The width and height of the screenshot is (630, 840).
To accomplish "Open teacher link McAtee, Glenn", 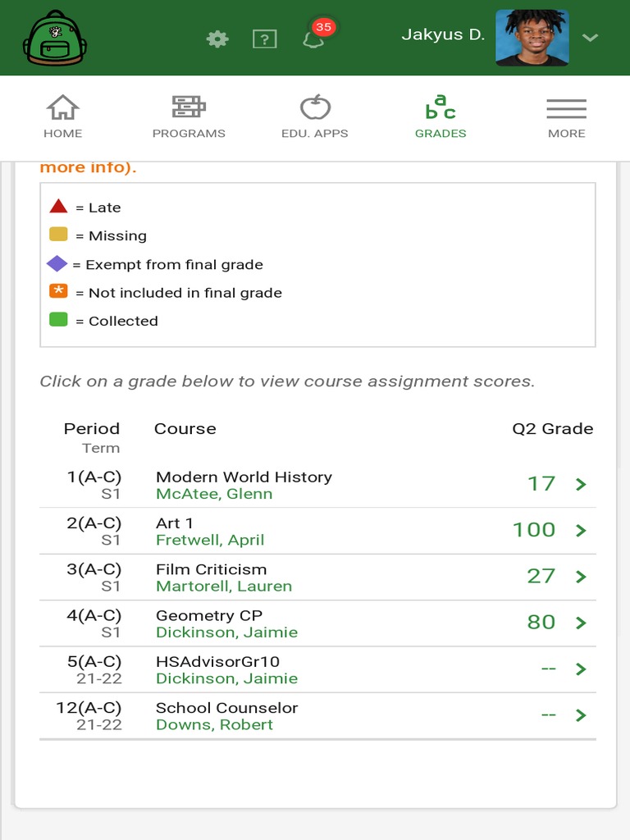I will point(214,494).
